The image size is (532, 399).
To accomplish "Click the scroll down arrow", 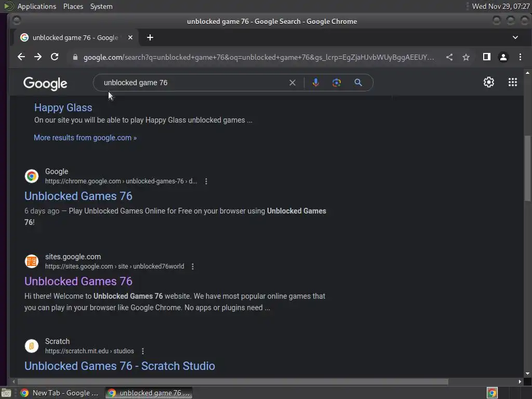I will (x=527, y=374).
